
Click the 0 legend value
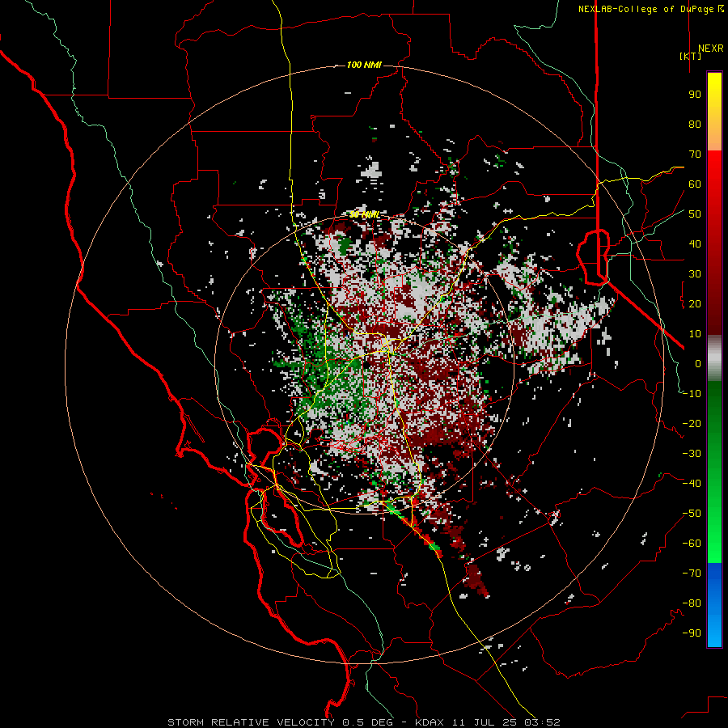pos(698,364)
